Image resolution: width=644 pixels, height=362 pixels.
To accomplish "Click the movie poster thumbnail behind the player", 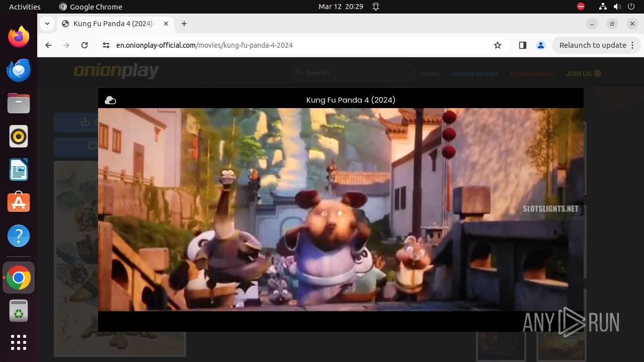I will coord(120,258).
